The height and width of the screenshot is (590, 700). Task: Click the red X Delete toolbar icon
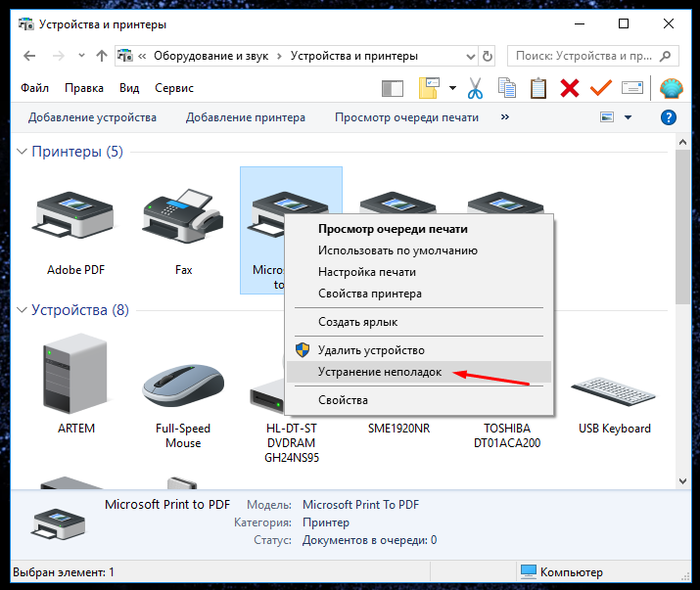click(x=570, y=88)
